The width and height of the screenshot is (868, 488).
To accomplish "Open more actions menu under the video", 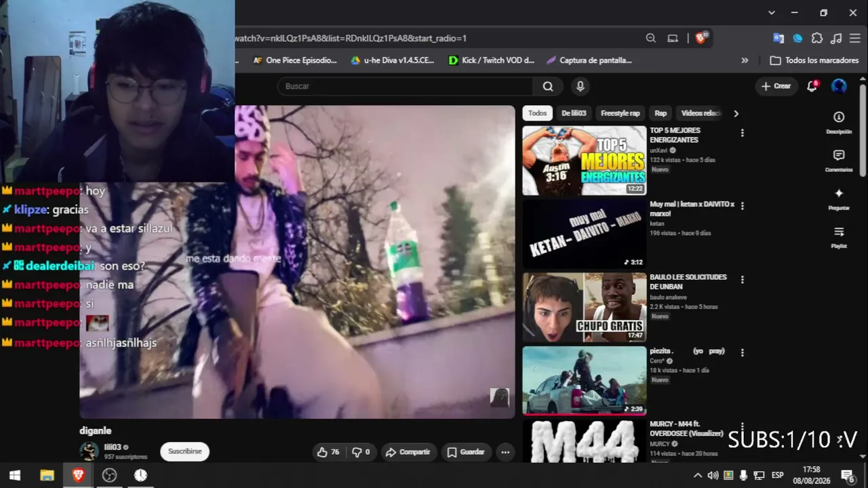I will coord(505,452).
